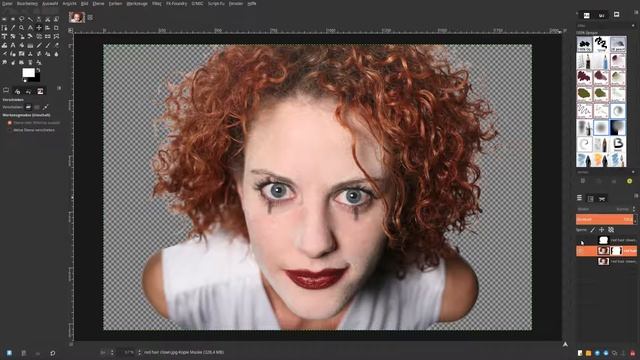Click the canvas navigation icon at the bottom-right corner
This screenshot has height=360, width=640.
565,344
